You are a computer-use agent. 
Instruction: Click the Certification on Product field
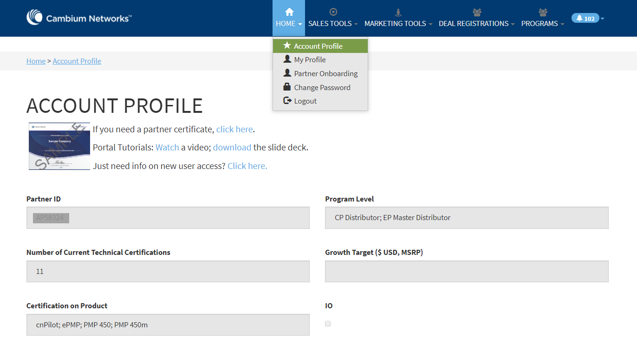(x=168, y=325)
